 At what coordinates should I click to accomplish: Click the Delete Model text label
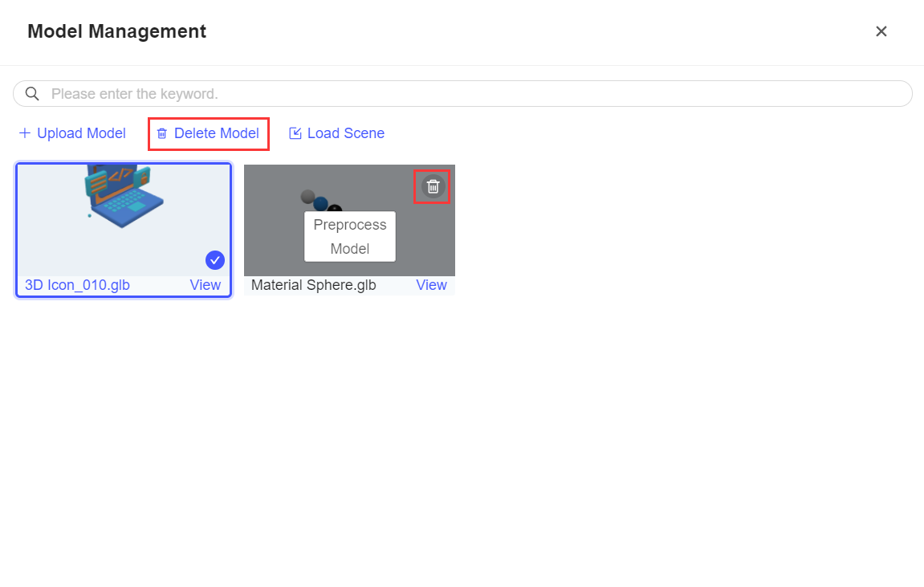click(217, 133)
